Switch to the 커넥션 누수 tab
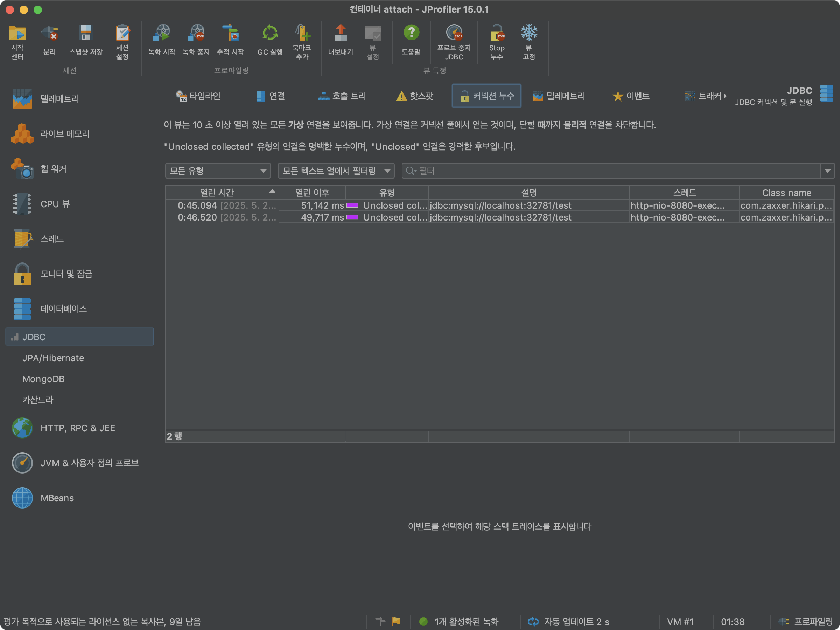 click(486, 96)
